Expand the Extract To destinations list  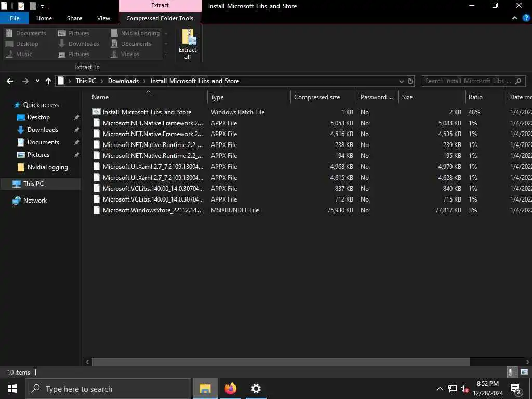click(166, 54)
